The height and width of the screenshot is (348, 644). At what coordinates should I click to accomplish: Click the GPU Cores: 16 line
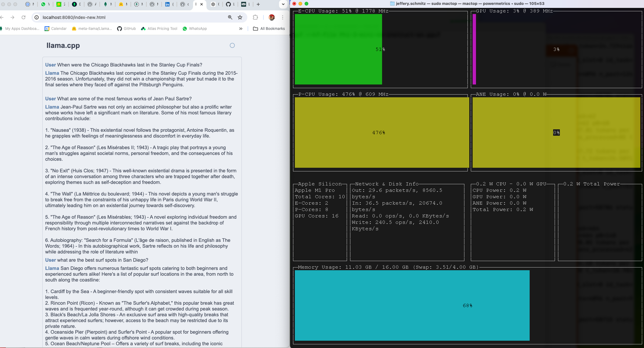[317, 216]
